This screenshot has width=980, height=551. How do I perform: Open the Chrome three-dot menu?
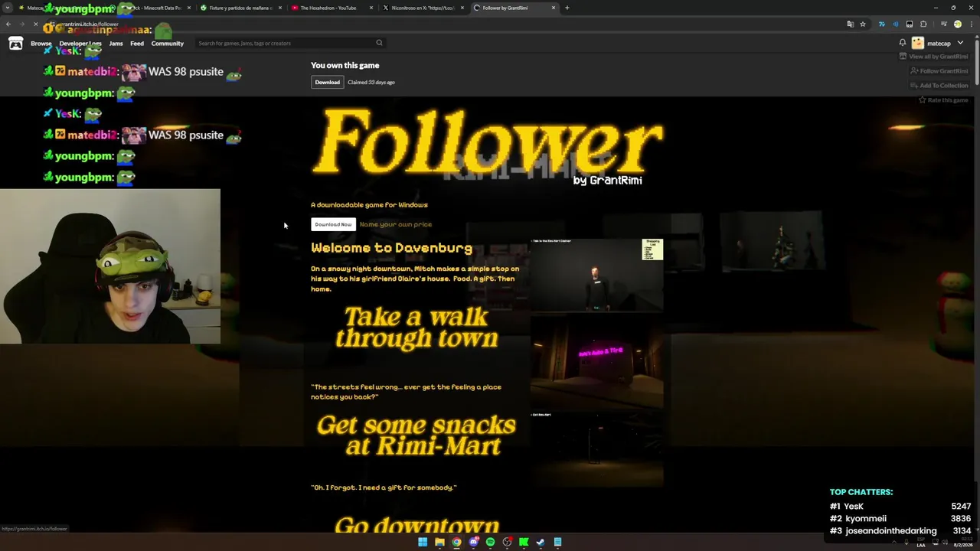click(970, 24)
